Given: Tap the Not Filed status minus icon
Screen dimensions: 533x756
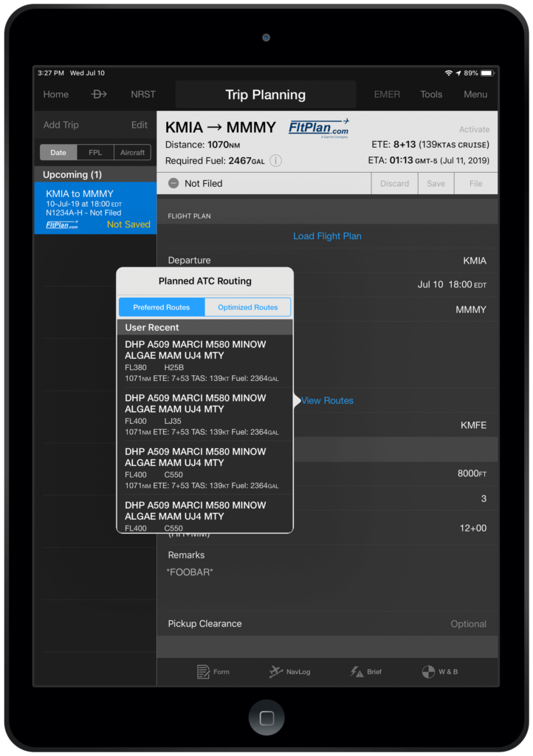Looking at the screenshot, I should (x=173, y=183).
